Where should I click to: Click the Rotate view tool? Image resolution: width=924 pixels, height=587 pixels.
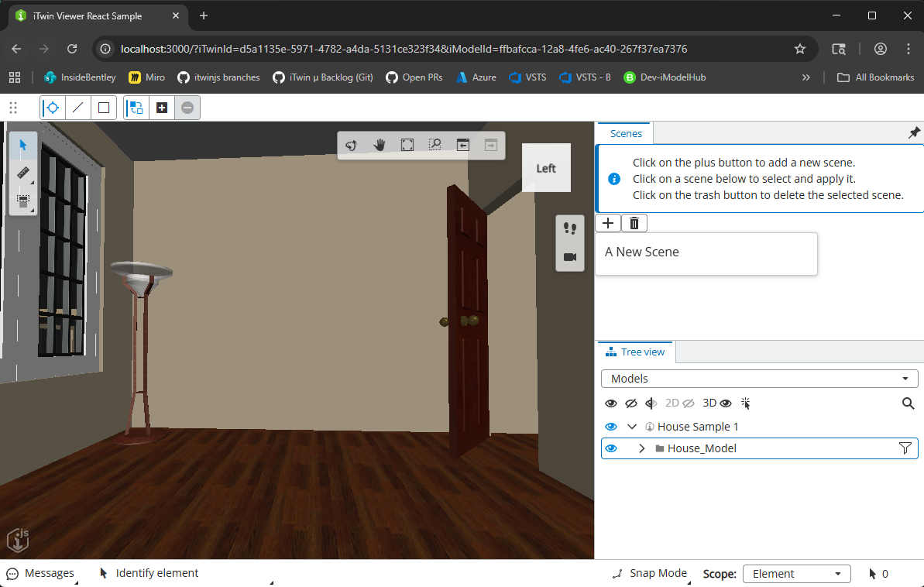[351, 145]
